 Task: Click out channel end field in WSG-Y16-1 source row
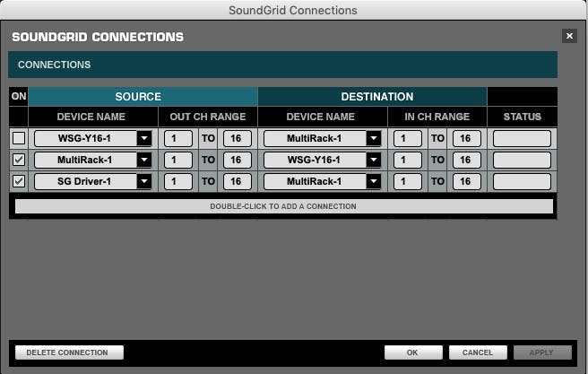tap(238, 138)
